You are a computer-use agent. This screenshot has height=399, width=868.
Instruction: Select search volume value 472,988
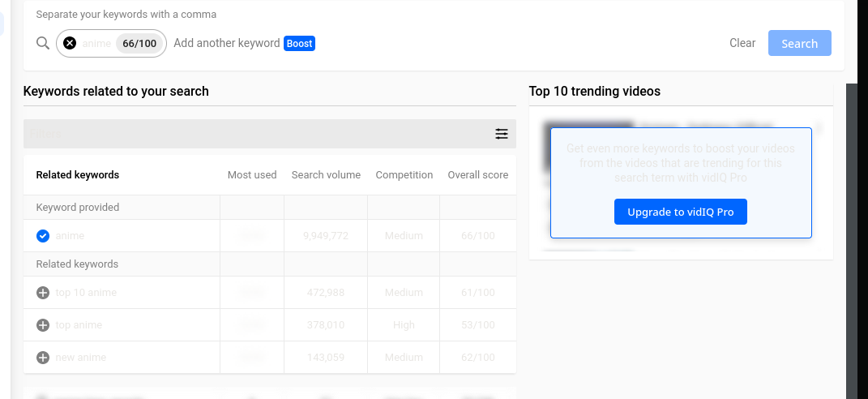click(x=326, y=293)
